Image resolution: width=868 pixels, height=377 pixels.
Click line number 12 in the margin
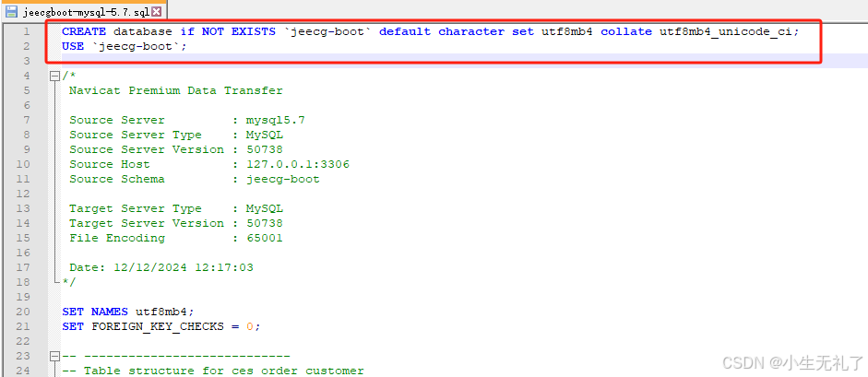(23, 194)
